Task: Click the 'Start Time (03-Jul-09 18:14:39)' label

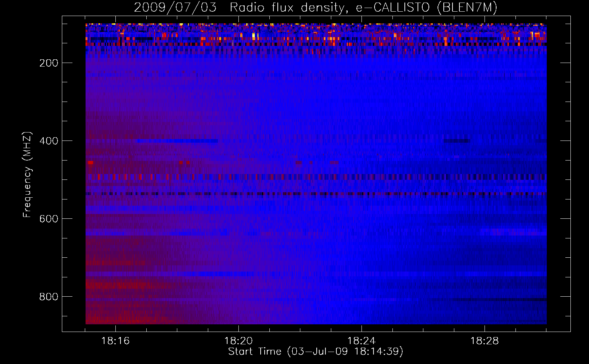Action: coord(316,352)
